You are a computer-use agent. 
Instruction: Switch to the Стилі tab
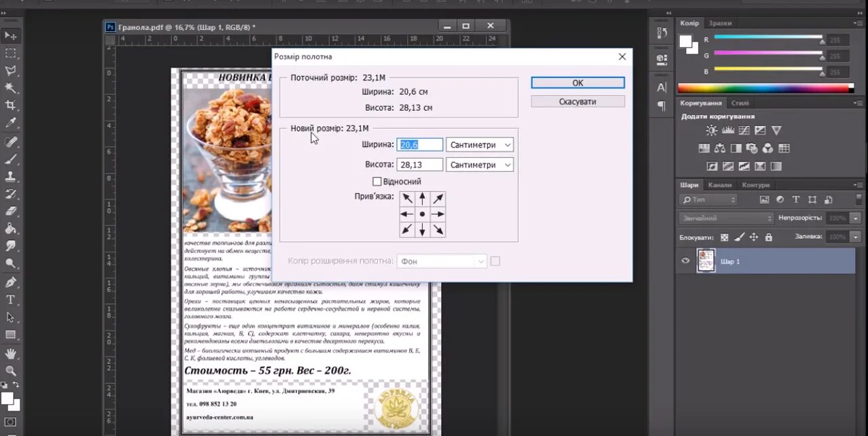click(x=740, y=103)
